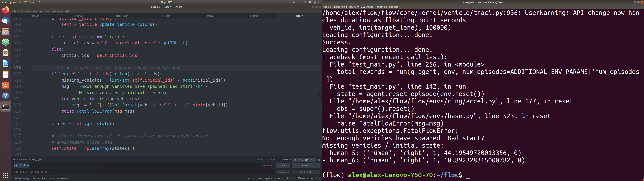This screenshot has height=181, width=644.
Task: Switch to the traci.py tab
Action: (x=210, y=16)
